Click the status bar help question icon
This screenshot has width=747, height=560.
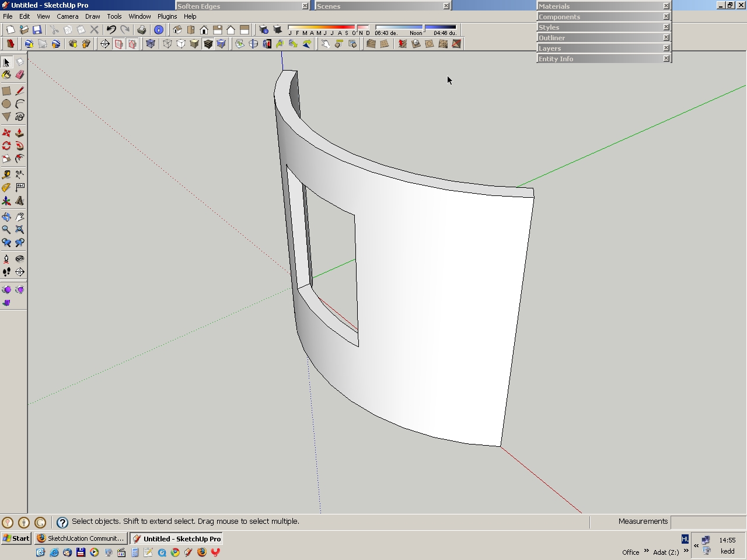coord(62,522)
